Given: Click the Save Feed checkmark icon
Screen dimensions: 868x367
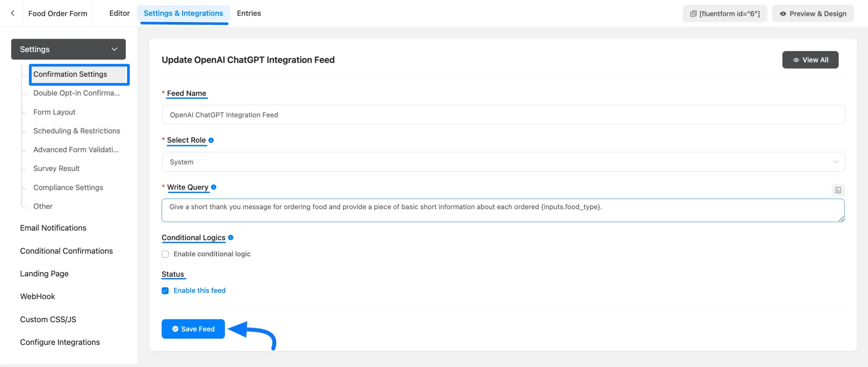Looking at the screenshot, I should [174, 329].
